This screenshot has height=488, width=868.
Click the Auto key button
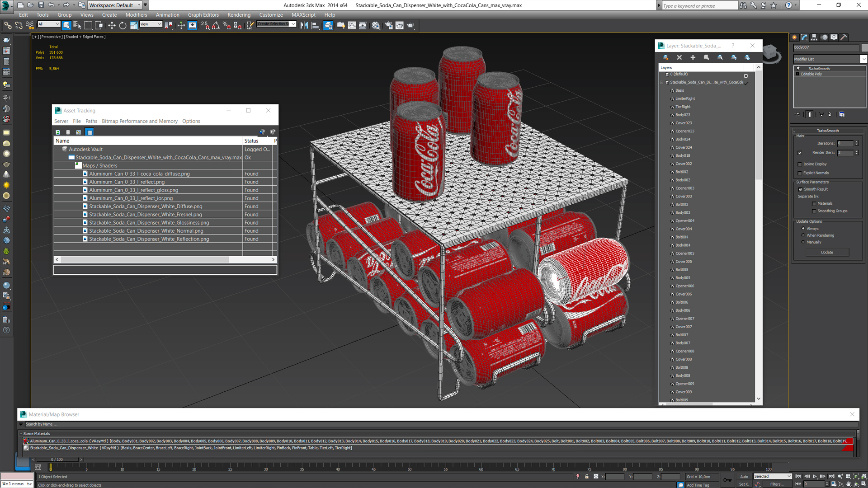(x=744, y=477)
